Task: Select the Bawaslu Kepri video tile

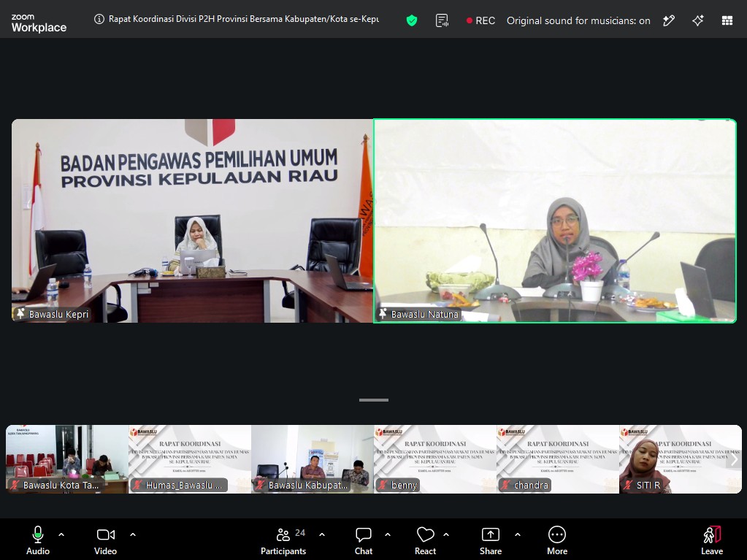Action: click(192, 220)
